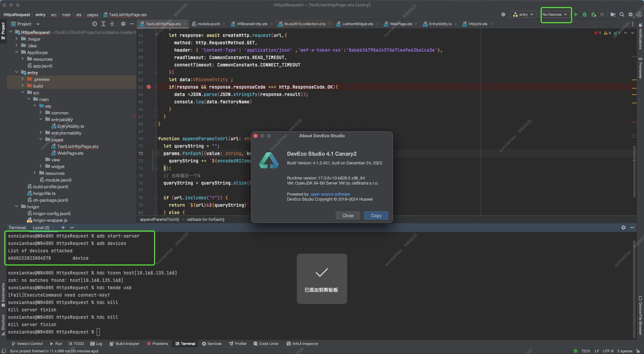The image size is (644, 354).
Task: Run the app with the green play icon
Action: click(576, 14)
